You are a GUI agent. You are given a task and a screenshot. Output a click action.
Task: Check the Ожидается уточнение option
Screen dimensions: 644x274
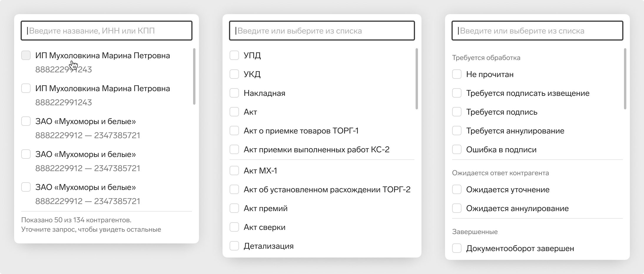(457, 189)
